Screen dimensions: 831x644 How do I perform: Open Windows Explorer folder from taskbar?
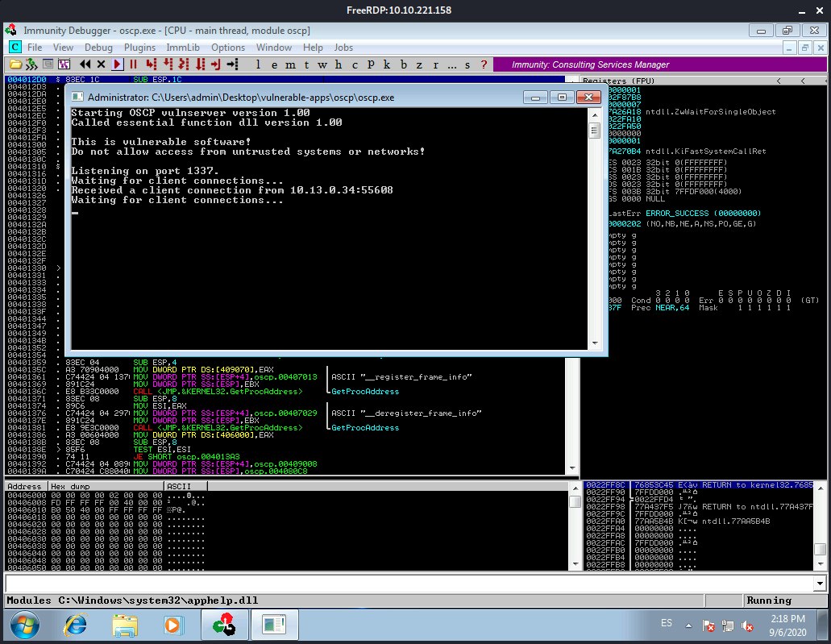tap(125, 625)
